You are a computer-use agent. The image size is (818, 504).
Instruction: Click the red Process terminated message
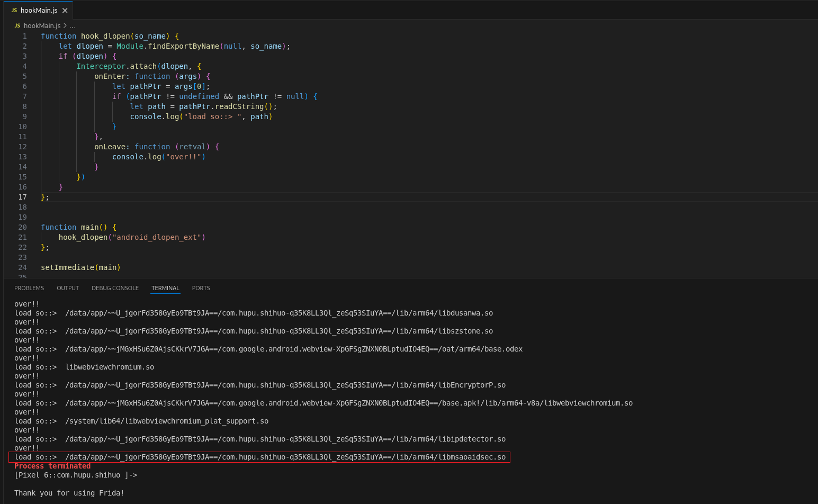(x=52, y=466)
